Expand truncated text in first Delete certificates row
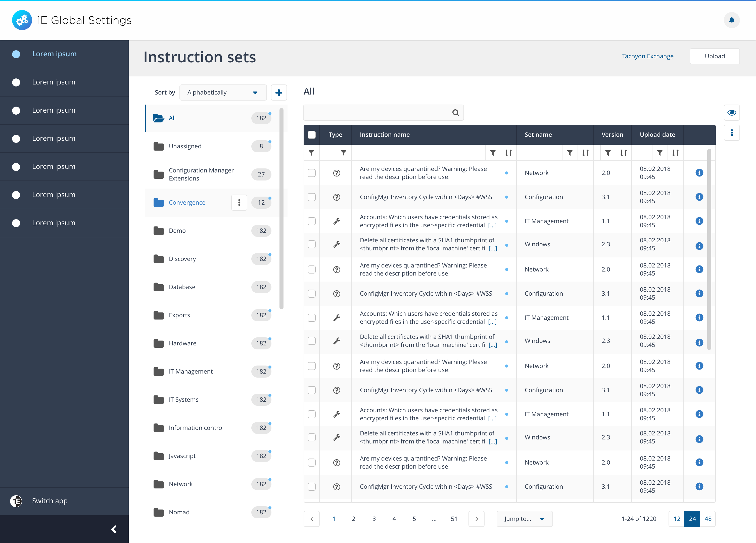The height and width of the screenshot is (543, 756). [x=493, y=248]
